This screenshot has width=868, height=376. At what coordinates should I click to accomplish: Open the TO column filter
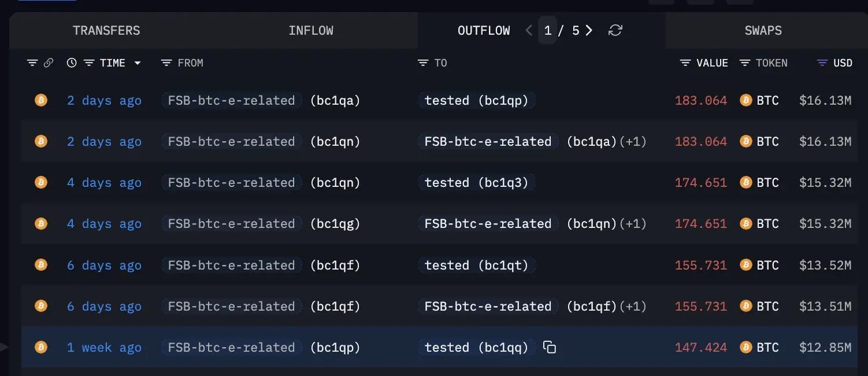pos(423,63)
